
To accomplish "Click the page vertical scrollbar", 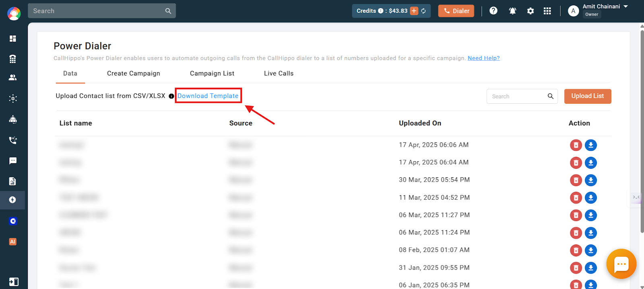I will click(x=642, y=131).
